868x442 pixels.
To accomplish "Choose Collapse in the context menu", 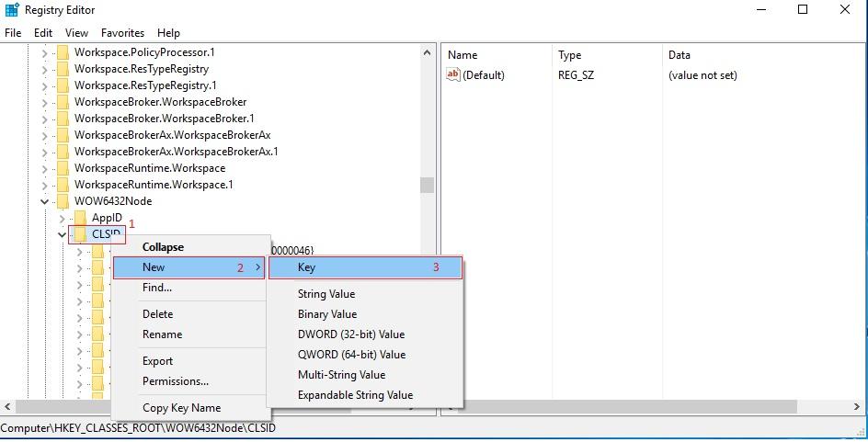I will pyautogui.click(x=191, y=247).
